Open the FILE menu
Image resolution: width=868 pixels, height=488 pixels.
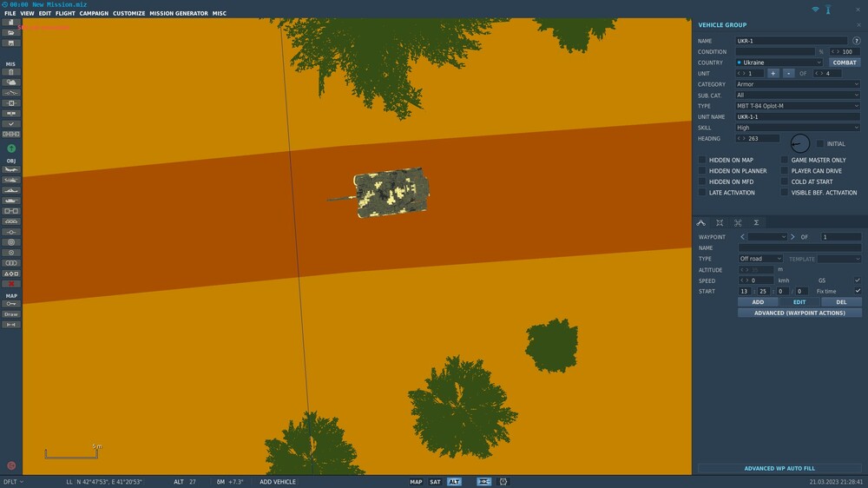point(10,13)
